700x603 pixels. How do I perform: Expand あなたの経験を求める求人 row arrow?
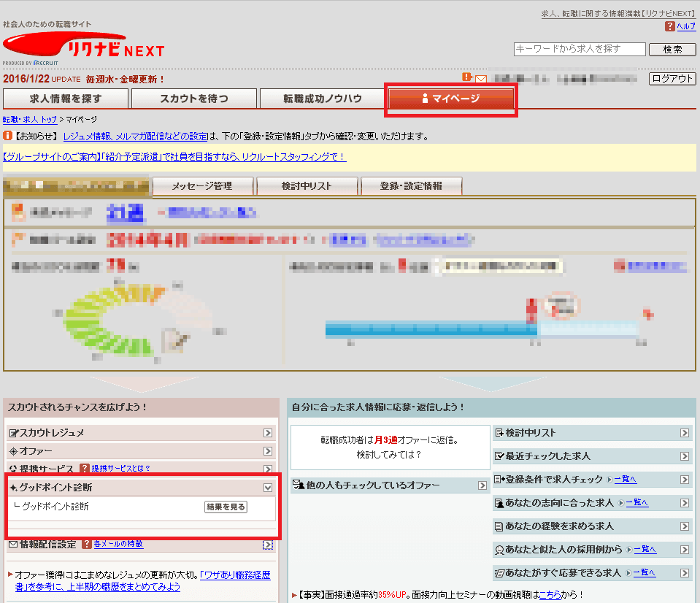pyautogui.click(x=685, y=526)
